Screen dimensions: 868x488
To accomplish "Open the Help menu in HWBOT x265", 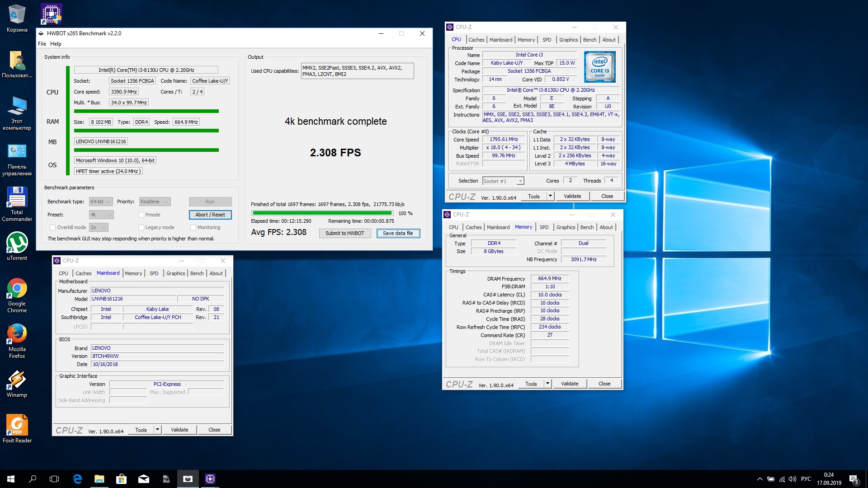I will pyautogui.click(x=56, y=44).
